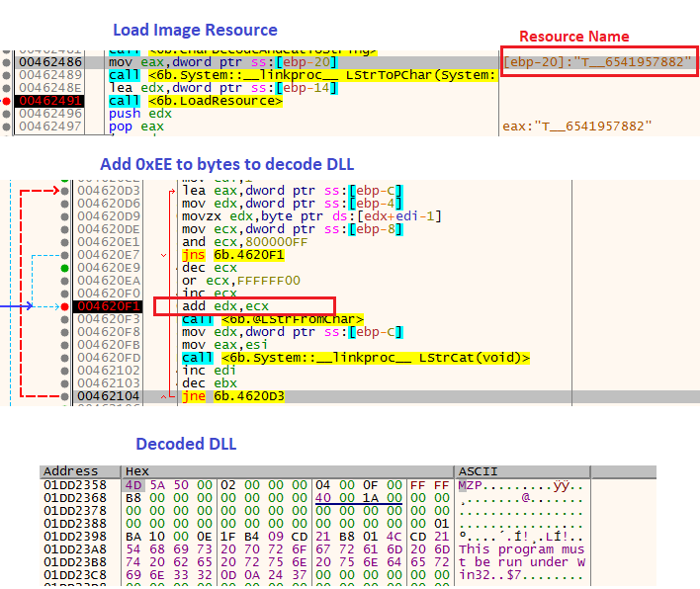Select address 00462497 row
Image resolution: width=700 pixels, height=589 pixels.
tap(50, 126)
